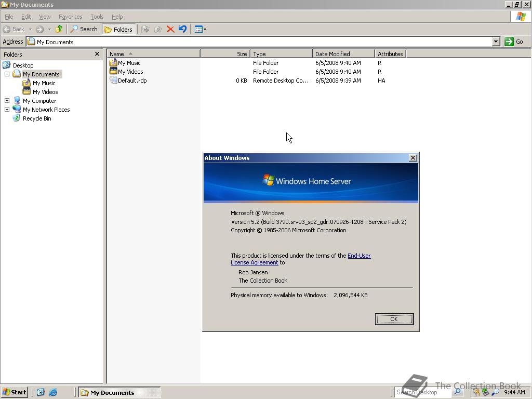Click the '6/5/2008 9:39 AM' date cell
The image size is (532, 399).
pos(338,81)
